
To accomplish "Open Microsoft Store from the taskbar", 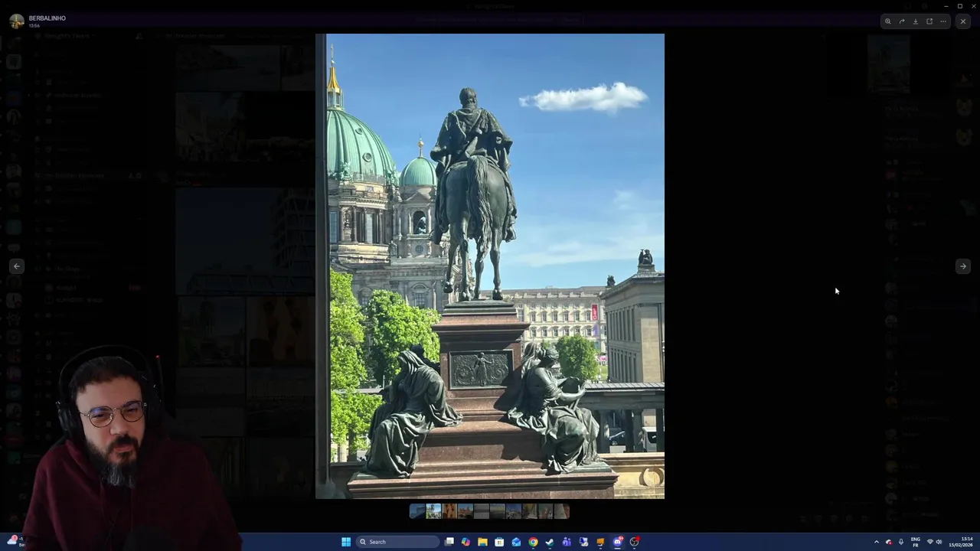I will [499, 542].
